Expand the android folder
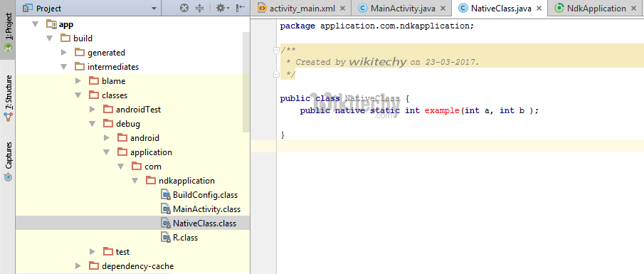644x274 pixels. click(x=107, y=138)
